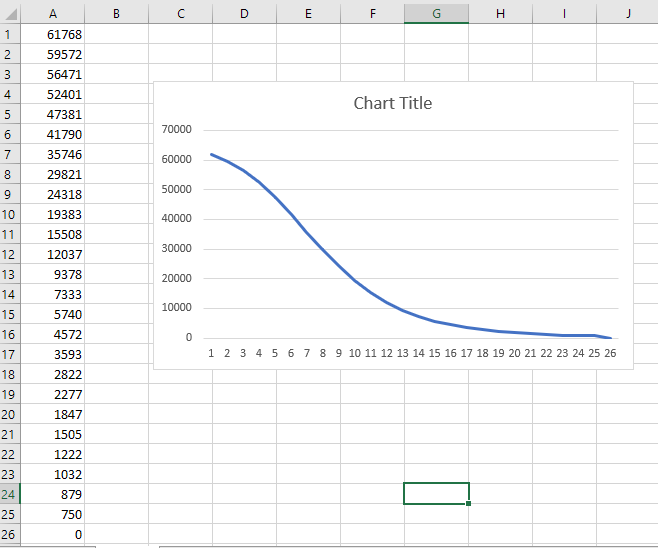
Task: Click cell containing 879
Action: tap(52, 494)
